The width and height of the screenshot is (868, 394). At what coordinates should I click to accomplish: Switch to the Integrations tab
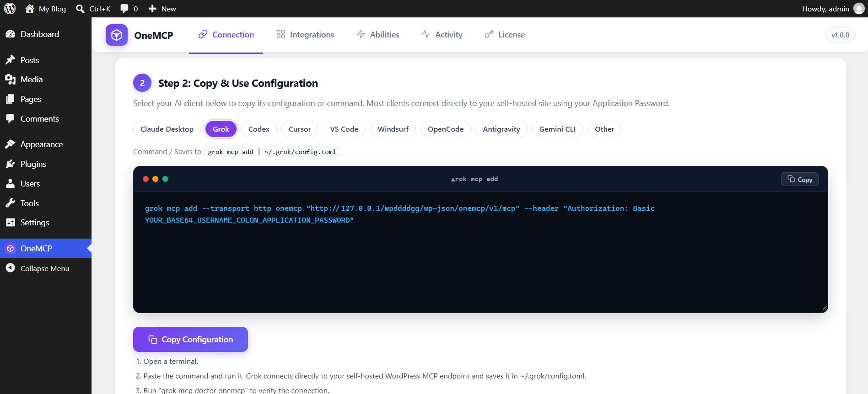[305, 35]
